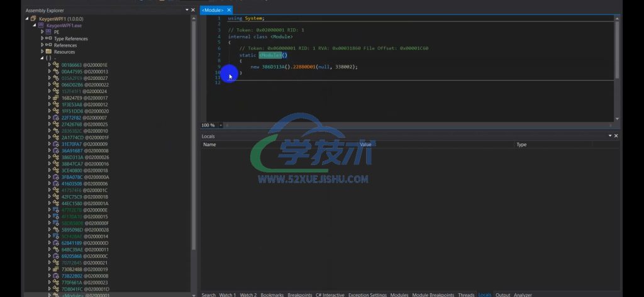Click the icon beside 36A916B7

[x=56, y=151]
